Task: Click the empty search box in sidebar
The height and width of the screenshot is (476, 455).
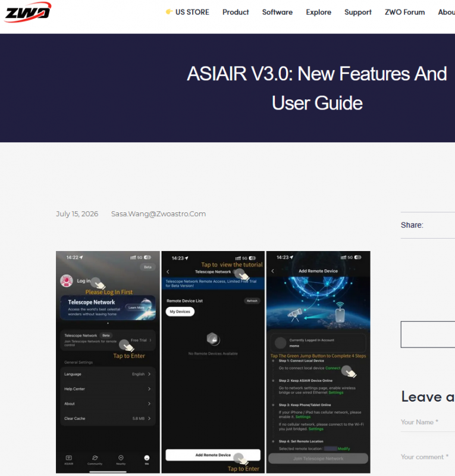Action: coord(428,334)
